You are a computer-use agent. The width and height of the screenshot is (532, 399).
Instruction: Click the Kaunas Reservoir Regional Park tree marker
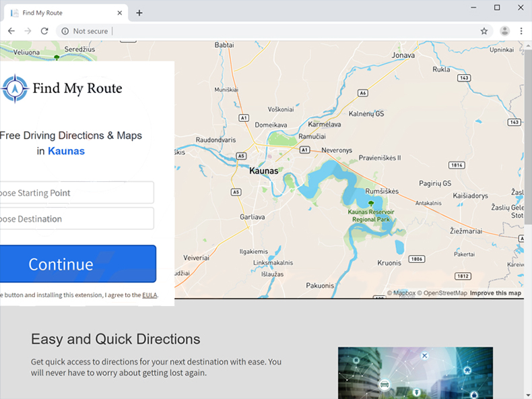tap(371, 204)
